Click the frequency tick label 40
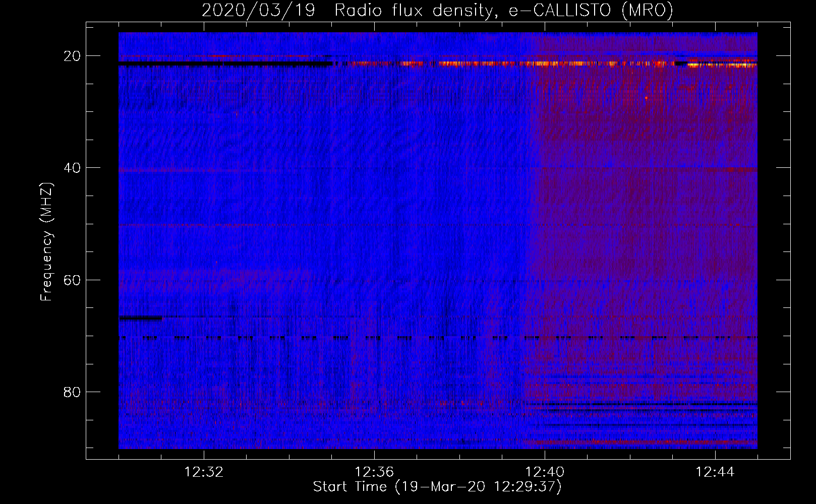 [x=72, y=167]
